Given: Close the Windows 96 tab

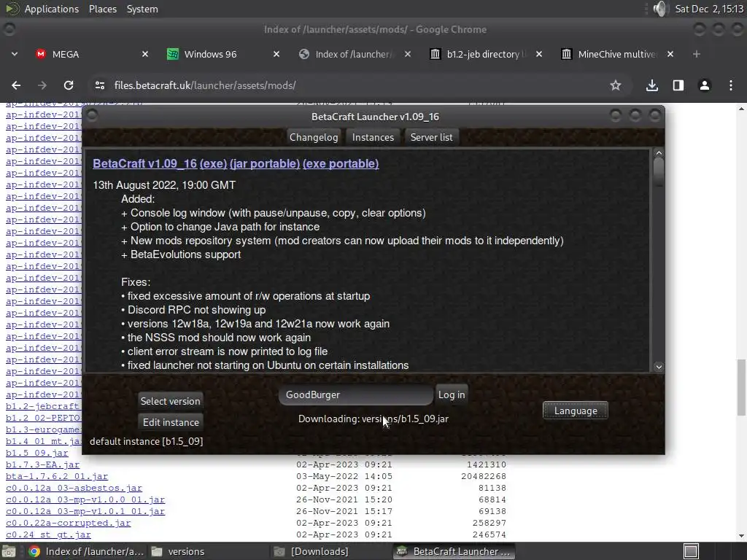Looking at the screenshot, I should tap(276, 54).
